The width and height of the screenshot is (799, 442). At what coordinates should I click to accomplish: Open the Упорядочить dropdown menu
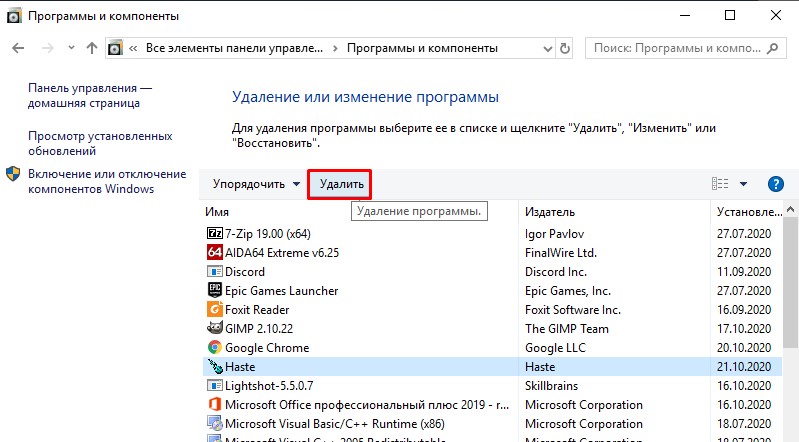click(x=256, y=184)
